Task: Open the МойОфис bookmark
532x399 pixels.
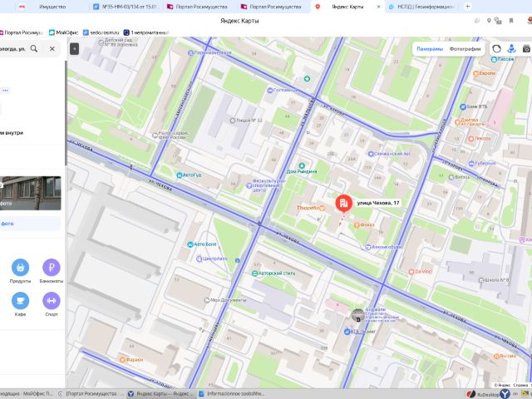Action: 63,32
